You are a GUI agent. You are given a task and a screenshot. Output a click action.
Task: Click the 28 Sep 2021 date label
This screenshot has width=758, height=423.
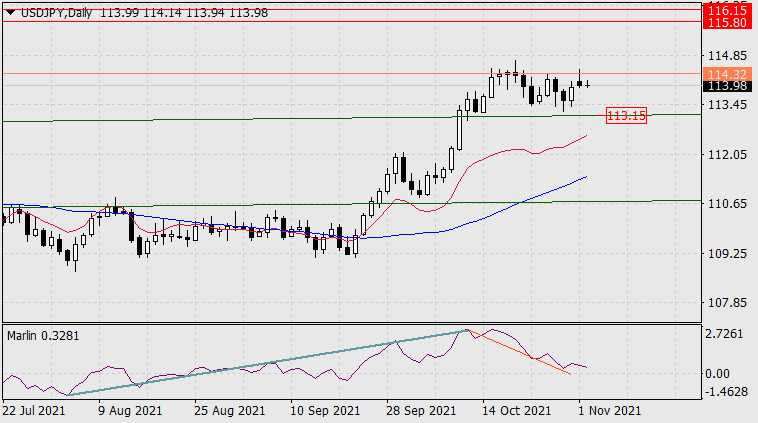tap(421, 411)
